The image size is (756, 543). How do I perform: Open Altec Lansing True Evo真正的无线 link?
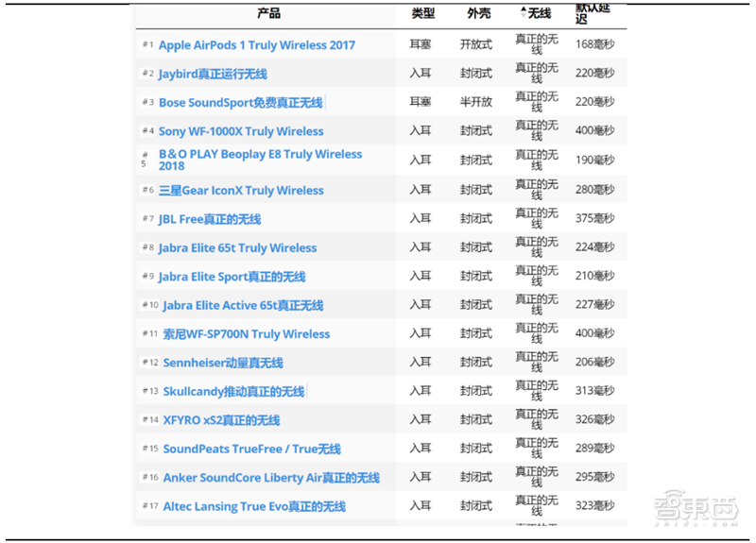coord(254,506)
